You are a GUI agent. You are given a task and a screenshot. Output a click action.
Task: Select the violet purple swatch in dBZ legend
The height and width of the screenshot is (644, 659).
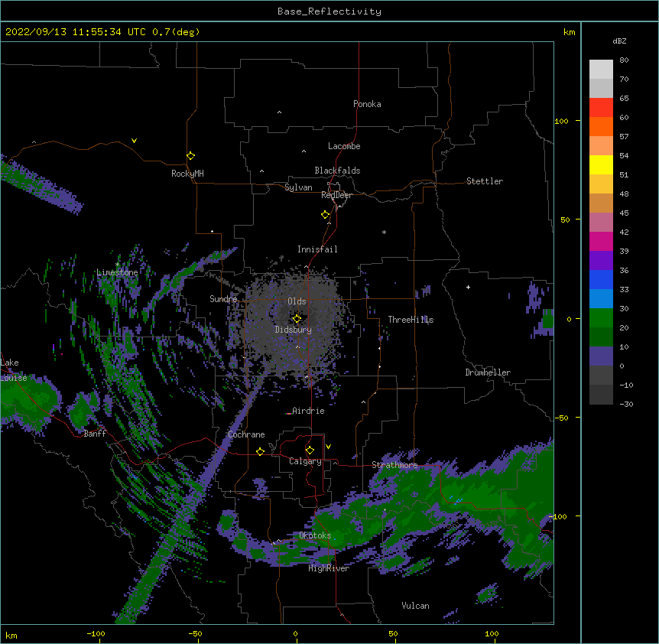(x=601, y=260)
